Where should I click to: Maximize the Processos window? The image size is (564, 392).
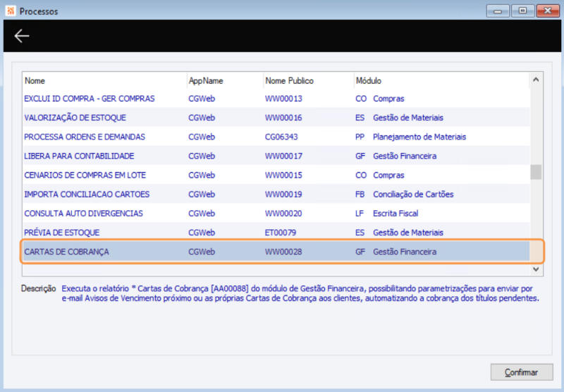pyautogui.click(x=522, y=11)
